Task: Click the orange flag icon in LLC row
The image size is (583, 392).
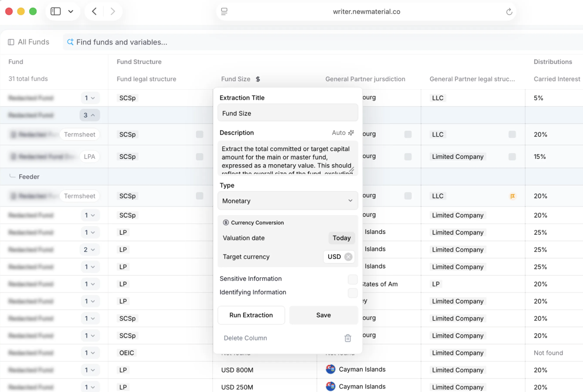Action: coord(512,196)
